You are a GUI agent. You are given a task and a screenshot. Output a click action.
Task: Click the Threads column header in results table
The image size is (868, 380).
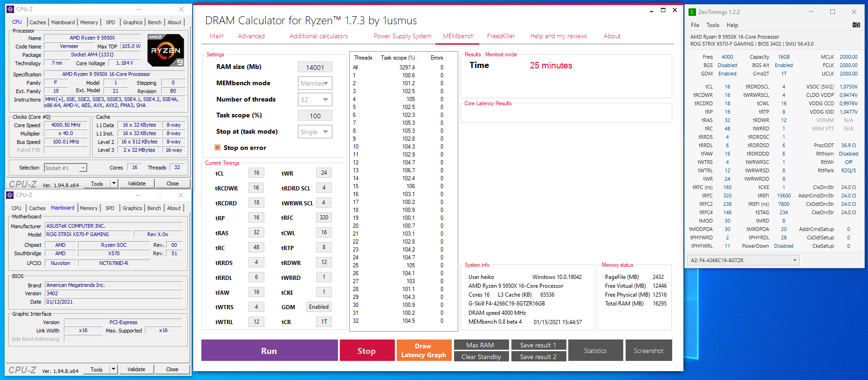click(363, 58)
